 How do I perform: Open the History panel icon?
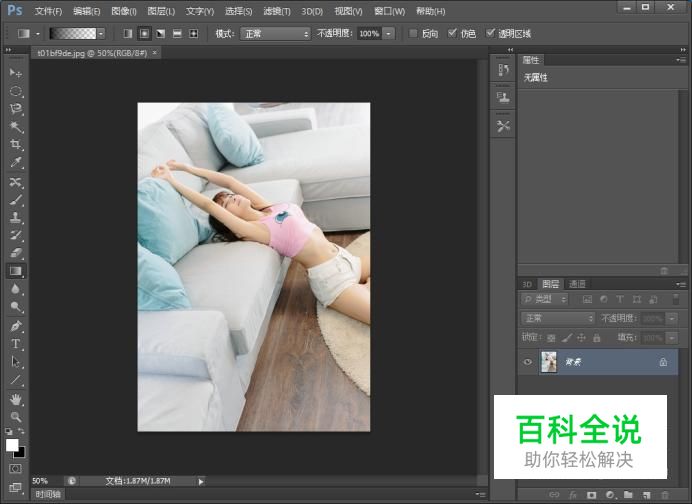point(503,70)
